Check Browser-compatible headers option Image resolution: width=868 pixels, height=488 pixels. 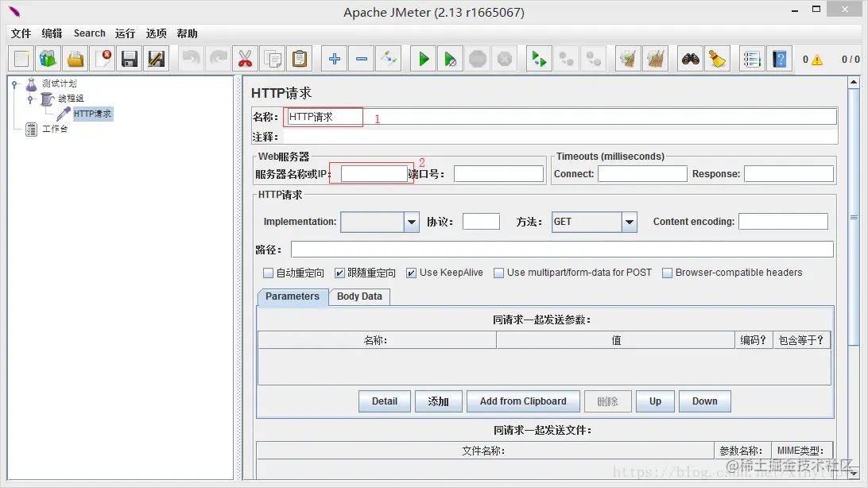[667, 273]
